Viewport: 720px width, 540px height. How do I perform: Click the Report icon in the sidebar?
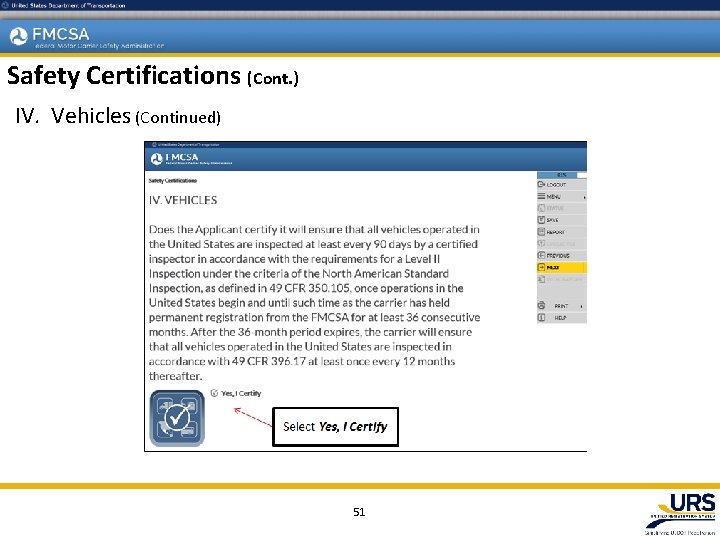(541, 232)
